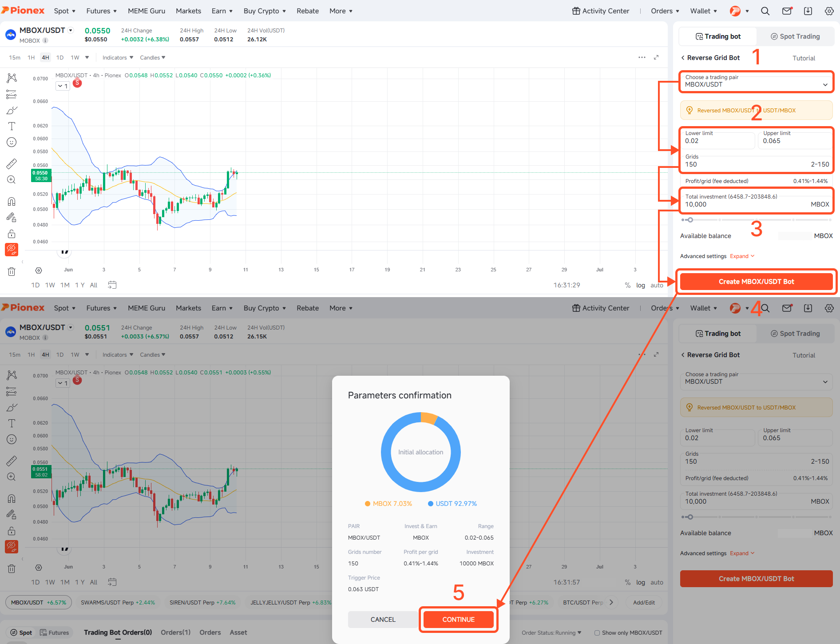Click the gift Activity Center in the top navigation bar
840x644 pixels.
point(601,11)
